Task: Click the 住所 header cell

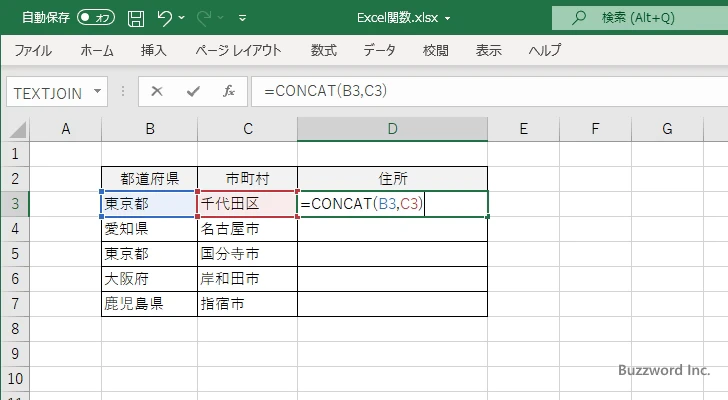Action: click(x=393, y=179)
